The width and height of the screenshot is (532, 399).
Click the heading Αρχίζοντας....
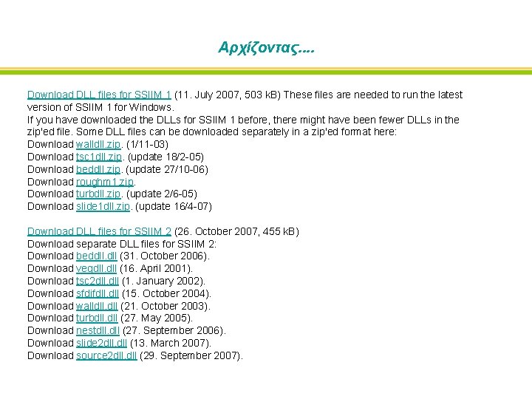(266, 47)
